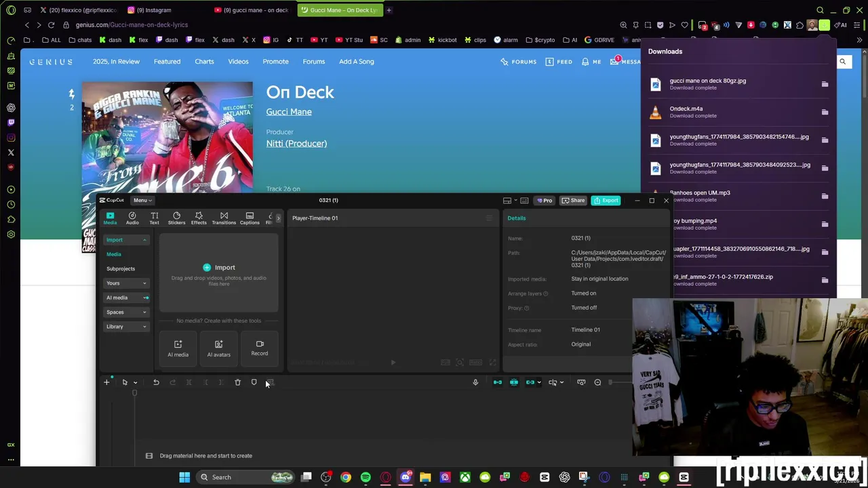Open the Stickers tab in CapCut
Image resolution: width=868 pixels, height=488 pixels.
point(176,218)
